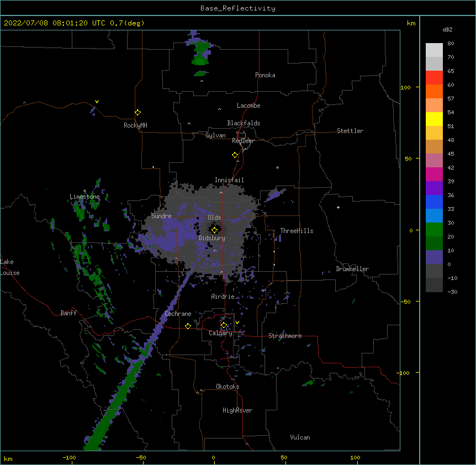This screenshot has width=476, height=465.
Task: Click the Strathmore town label
Action: tap(285, 336)
